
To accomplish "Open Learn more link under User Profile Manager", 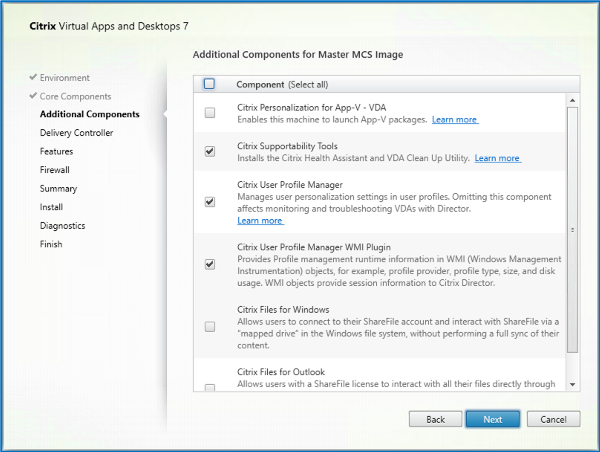I will point(259,221).
